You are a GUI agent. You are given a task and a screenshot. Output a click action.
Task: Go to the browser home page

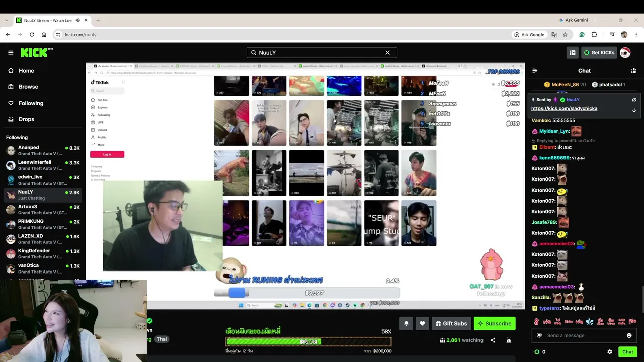coord(44,35)
